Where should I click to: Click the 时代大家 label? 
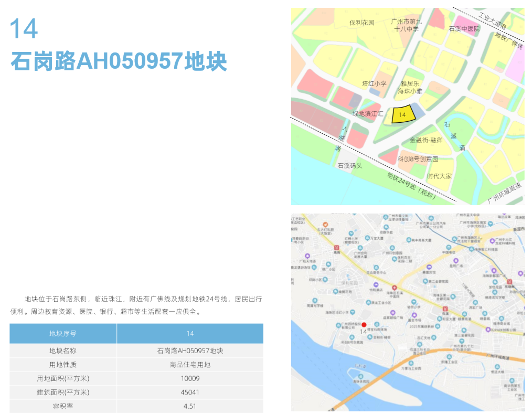click(439, 176)
